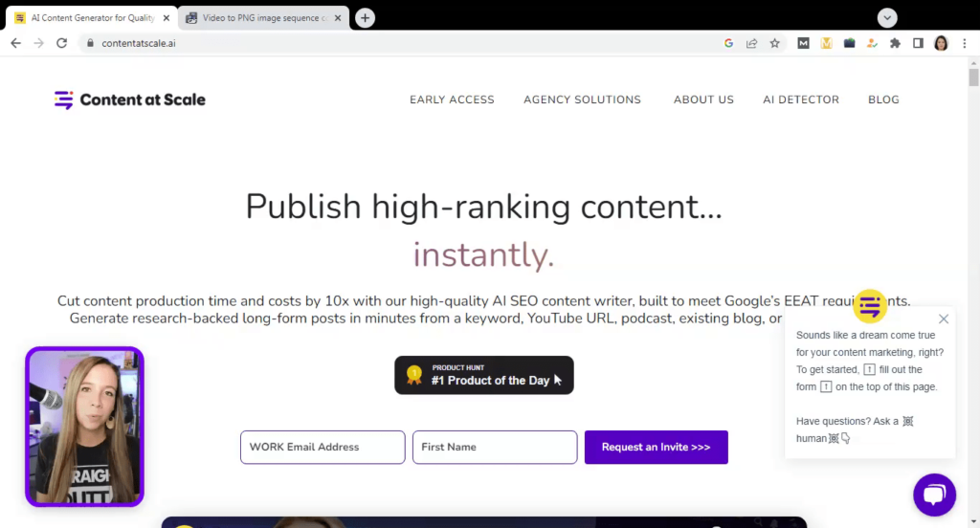Image resolution: width=980 pixels, height=528 pixels.
Task: Open a new tab with plus button
Action: coord(365,17)
